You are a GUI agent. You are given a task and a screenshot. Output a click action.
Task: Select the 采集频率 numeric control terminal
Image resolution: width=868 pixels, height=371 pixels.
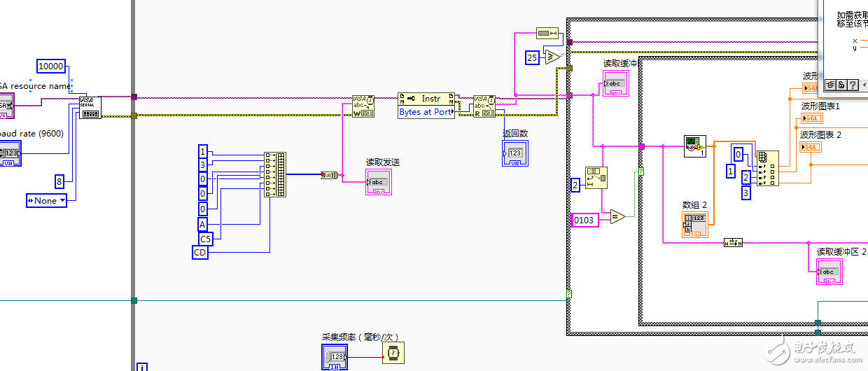tap(335, 356)
